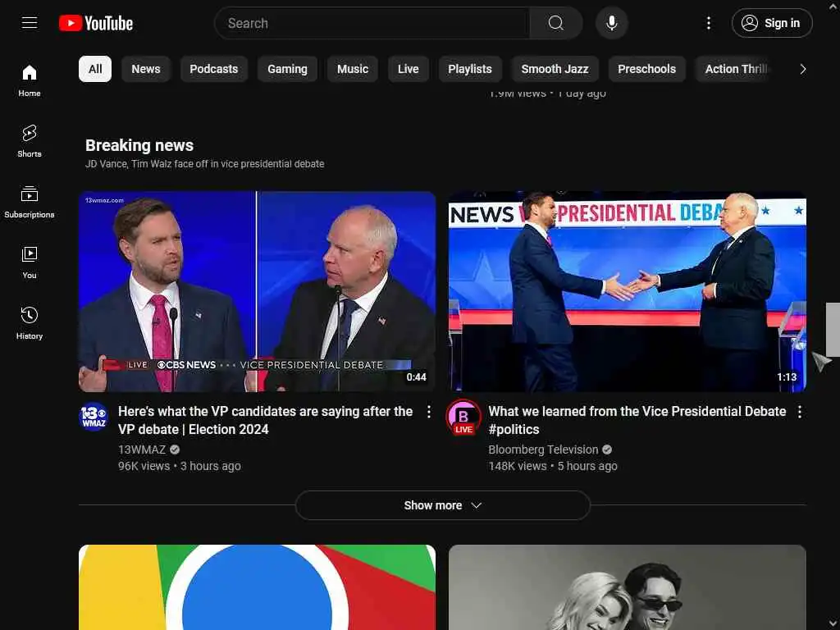Screen dimensions: 840x630
Task: Open Shorts from sidebar
Action: point(30,141)
